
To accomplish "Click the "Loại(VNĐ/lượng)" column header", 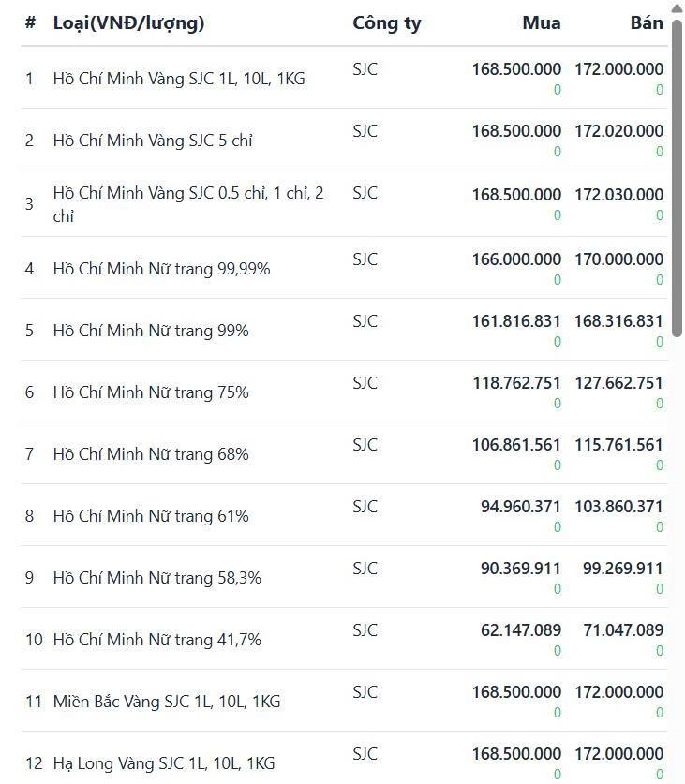I will tap(128, 23).
